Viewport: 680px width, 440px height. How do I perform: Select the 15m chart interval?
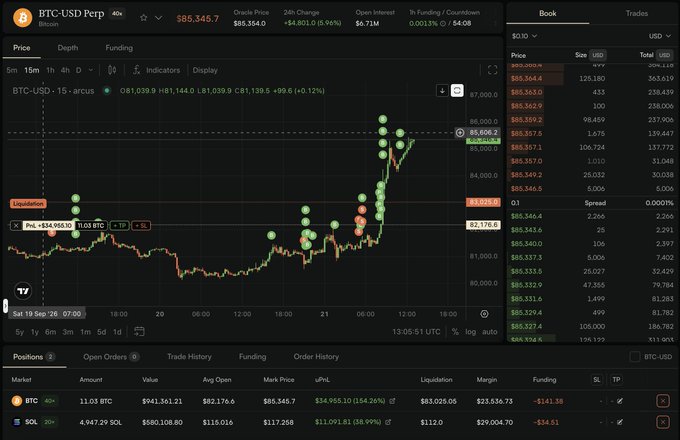click(x=32, y=70)
